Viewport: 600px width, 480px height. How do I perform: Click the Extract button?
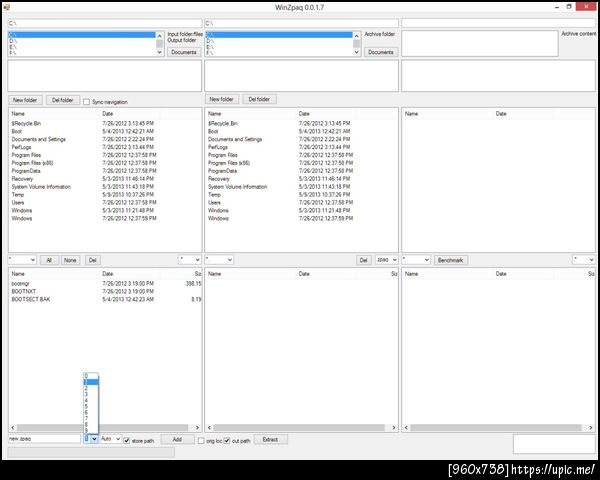[270, 439]
